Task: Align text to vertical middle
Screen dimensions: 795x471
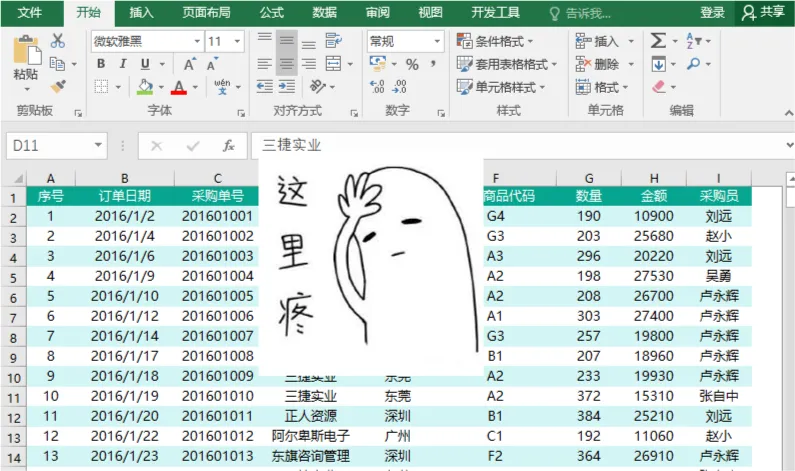Action: tap(287, 40)
